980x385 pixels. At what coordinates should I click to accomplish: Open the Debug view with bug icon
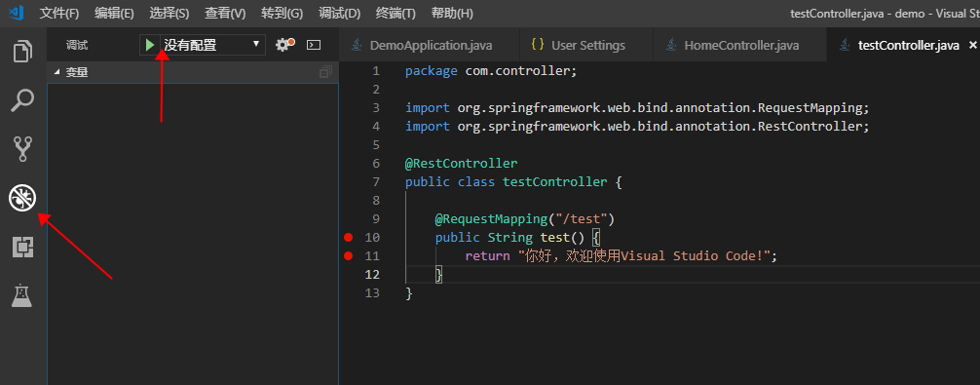click(x=22, y=198)
